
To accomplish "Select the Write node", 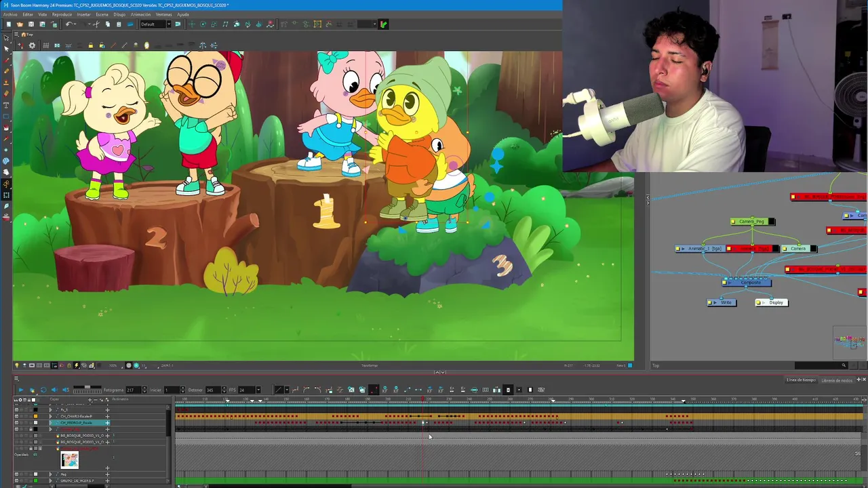I will pos(722,302).
